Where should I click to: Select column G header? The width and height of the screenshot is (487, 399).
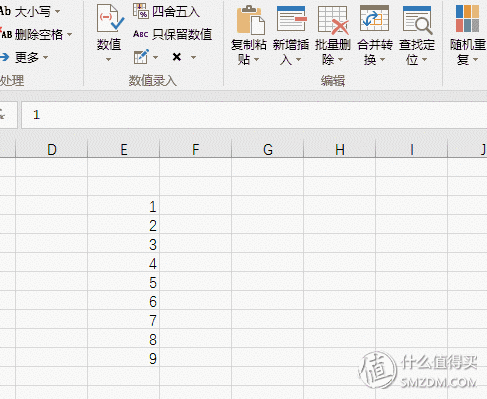point(268,149)
